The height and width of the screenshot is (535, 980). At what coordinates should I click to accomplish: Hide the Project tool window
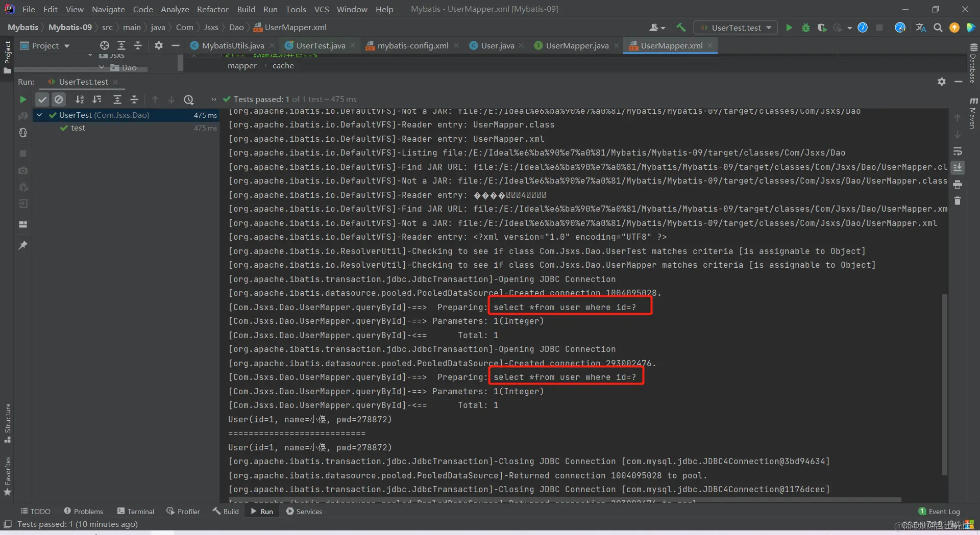[176, 45]
